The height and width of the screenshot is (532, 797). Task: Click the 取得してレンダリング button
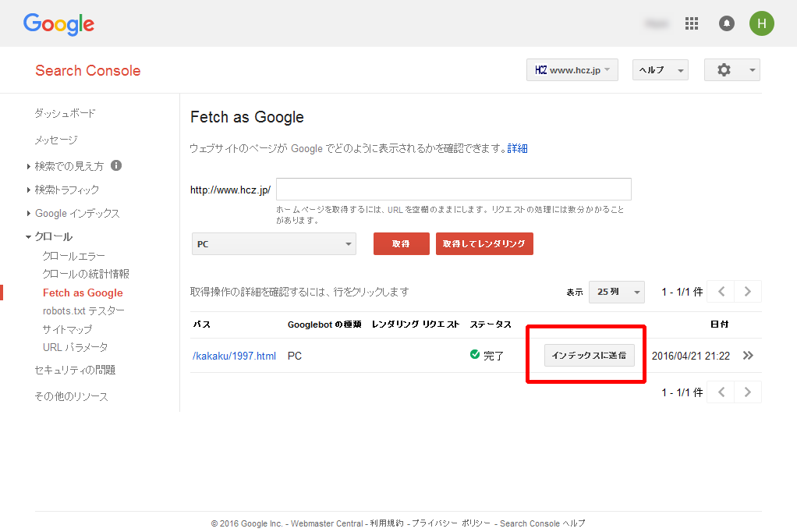coord(484,243)
